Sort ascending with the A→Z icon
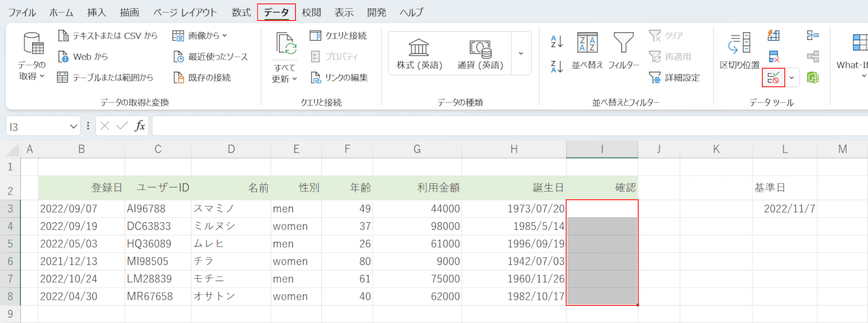The width and height of the screenshot is (868, 323). click(556, 41)
